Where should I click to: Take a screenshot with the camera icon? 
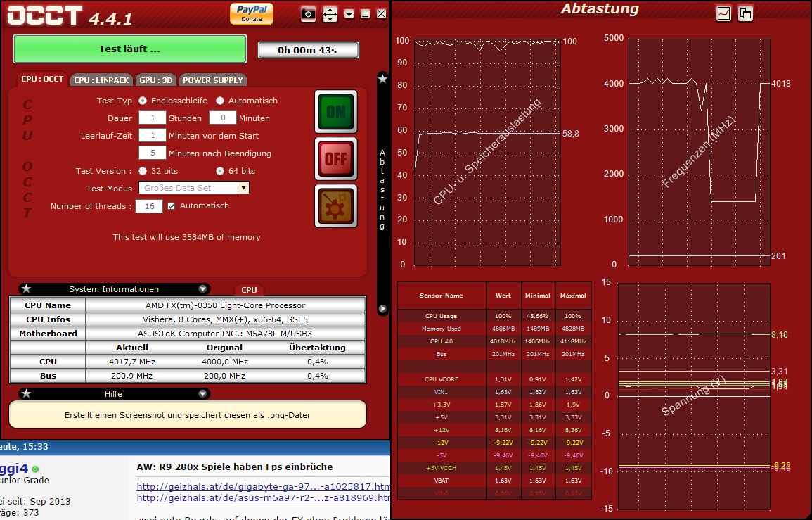point(308,14)
